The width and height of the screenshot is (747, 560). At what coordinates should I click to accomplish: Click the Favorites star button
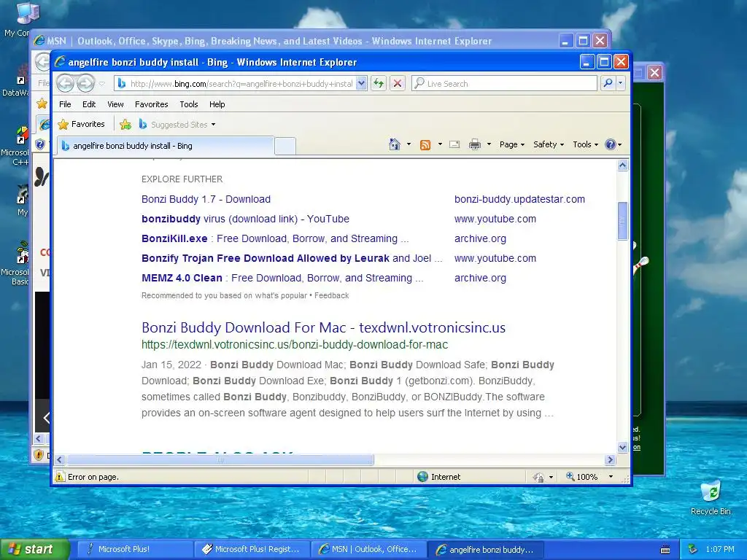click(x=82, y=124)
